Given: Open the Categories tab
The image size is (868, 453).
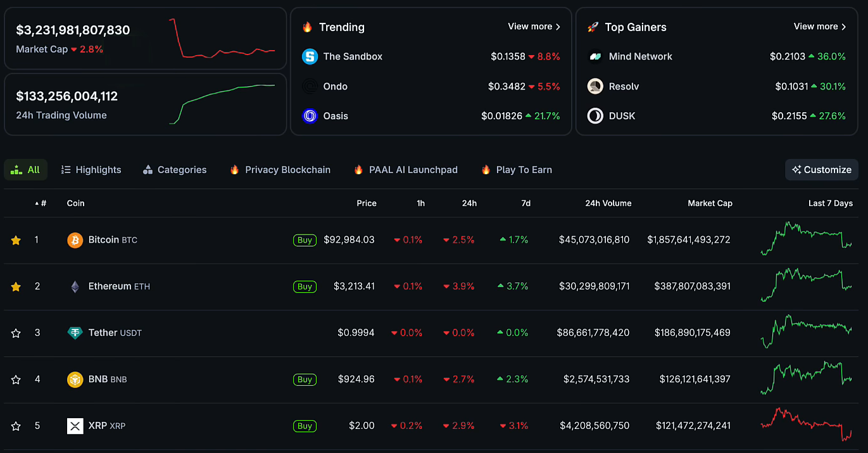Looking at the screenshot, I should (x=175, y=170).
